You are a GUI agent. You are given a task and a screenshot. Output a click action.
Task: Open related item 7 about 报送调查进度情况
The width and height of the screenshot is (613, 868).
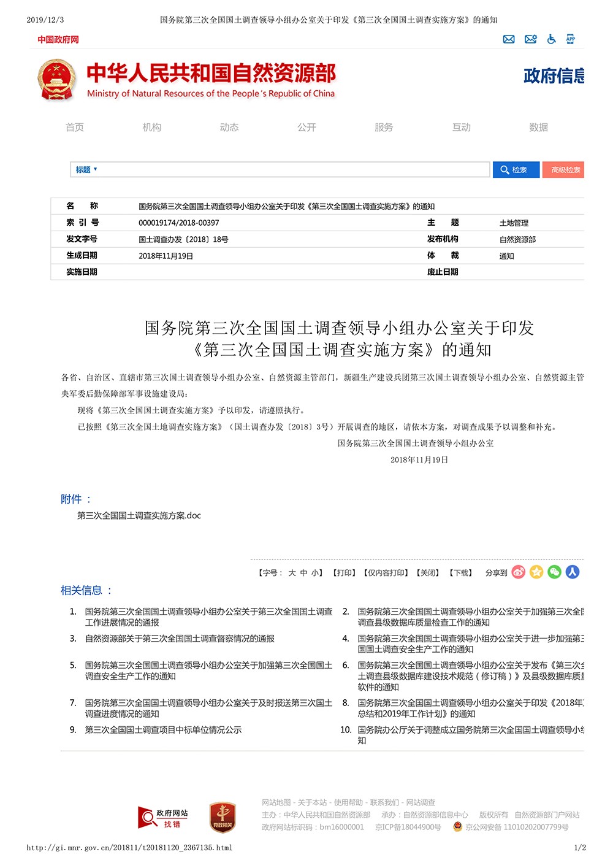(x=209, y=709)
